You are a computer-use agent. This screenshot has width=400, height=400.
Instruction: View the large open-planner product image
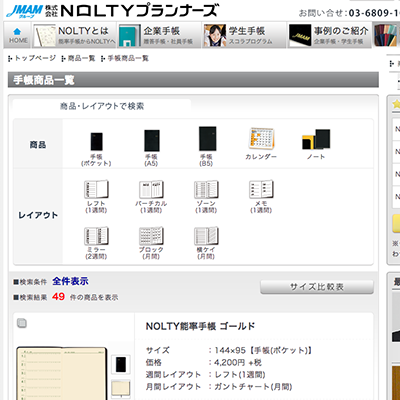pyautogui.click(x=62, y=373)
